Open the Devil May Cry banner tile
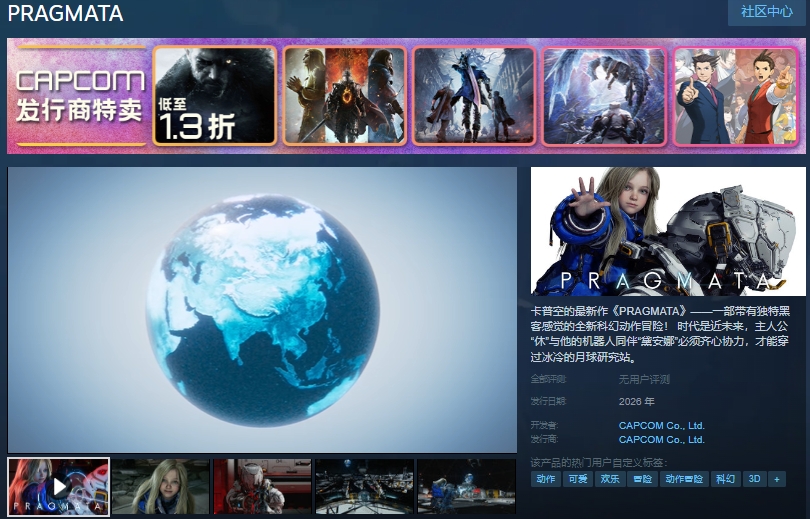Viewport: 810px width, 519px height. [x=474, y=96]
